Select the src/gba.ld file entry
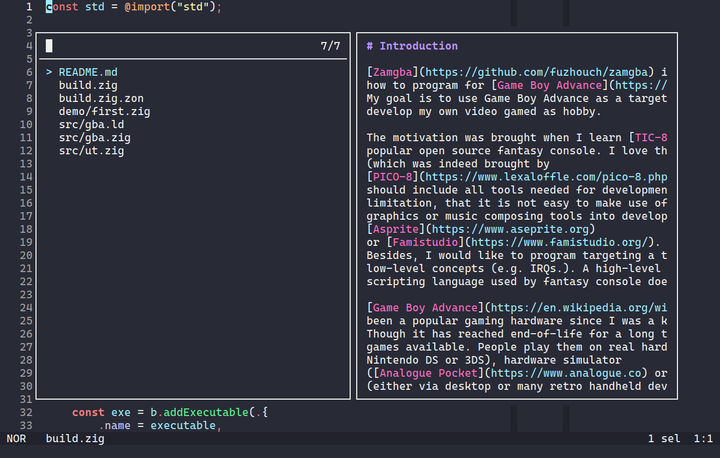720x458 pixels. 91,124
